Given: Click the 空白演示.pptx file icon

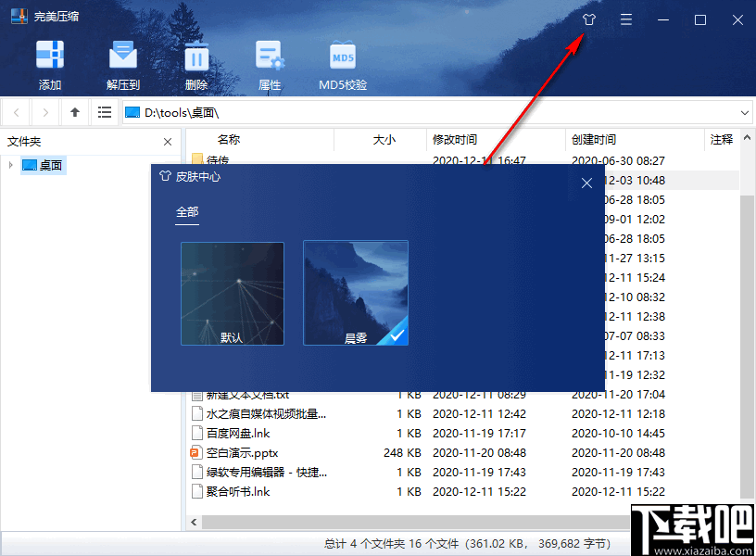Looking at the screenshot, I should point(195,453).
